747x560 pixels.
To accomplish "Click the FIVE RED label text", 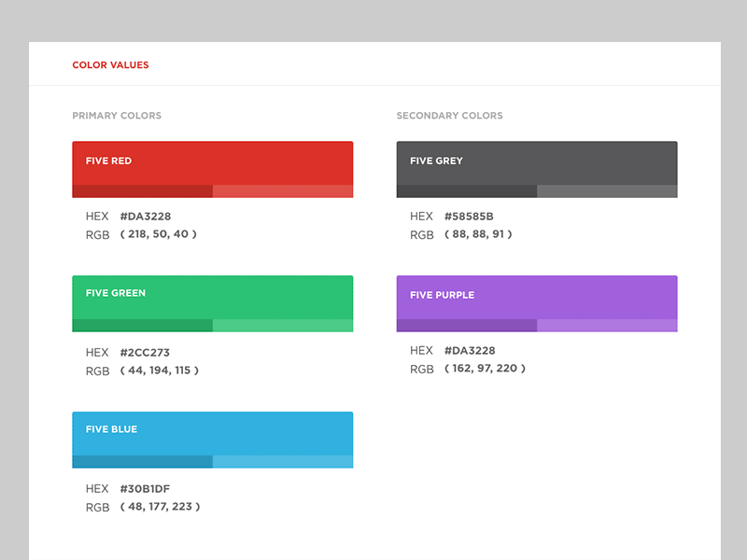I will coord(108,161).
